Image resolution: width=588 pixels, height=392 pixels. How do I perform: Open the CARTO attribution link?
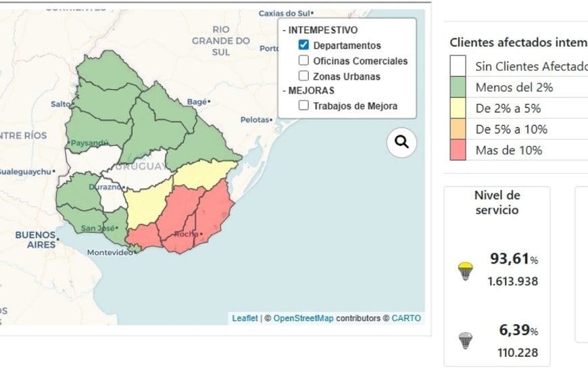406,318
